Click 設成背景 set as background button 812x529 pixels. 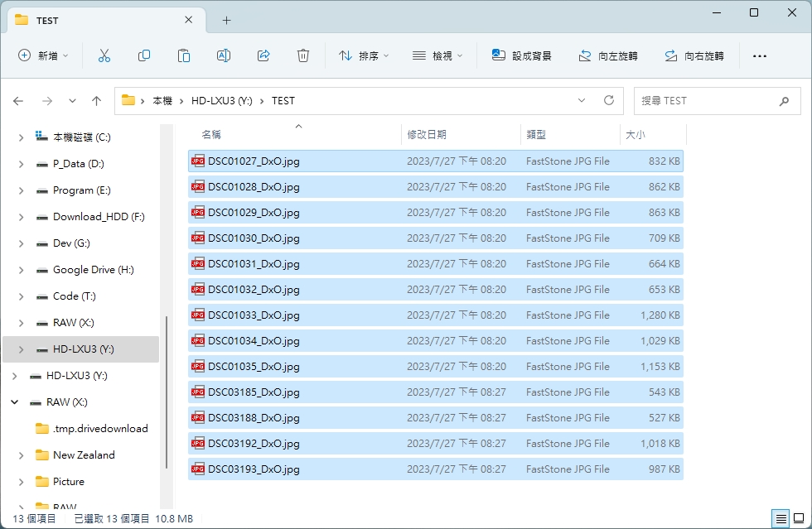(521, 55)
